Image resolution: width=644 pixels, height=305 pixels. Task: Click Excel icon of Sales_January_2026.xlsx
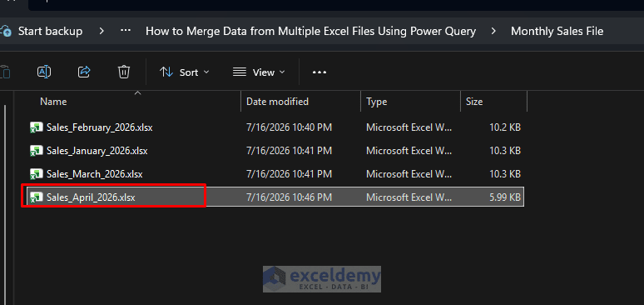point(36,151)
